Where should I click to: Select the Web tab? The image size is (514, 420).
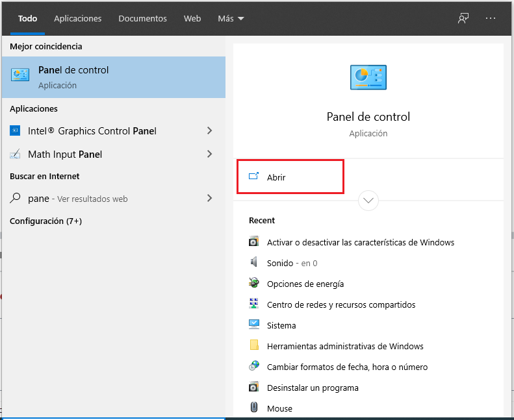tap(192, 19)
